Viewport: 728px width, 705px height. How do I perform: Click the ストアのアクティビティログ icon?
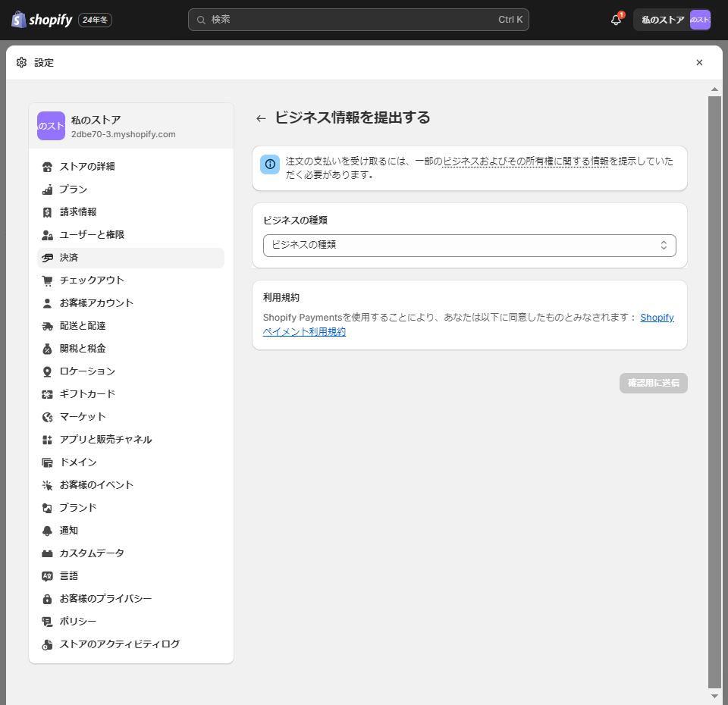[x=47, y=644]
